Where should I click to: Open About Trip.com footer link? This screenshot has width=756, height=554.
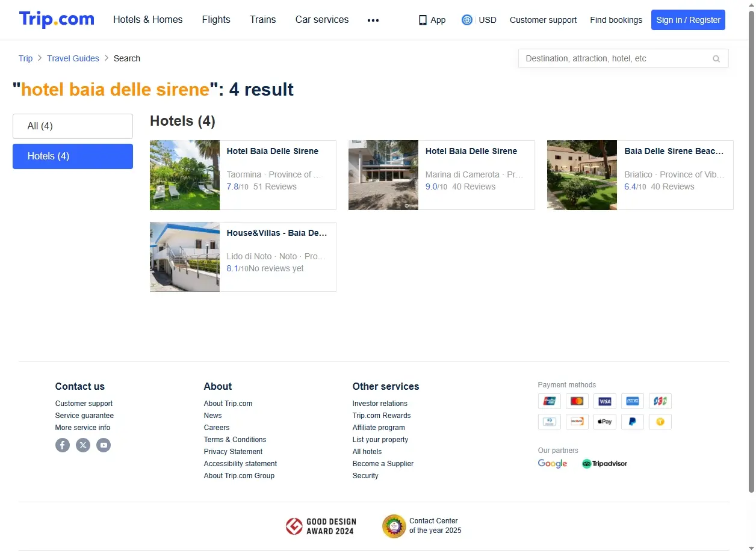click(228, 404)
